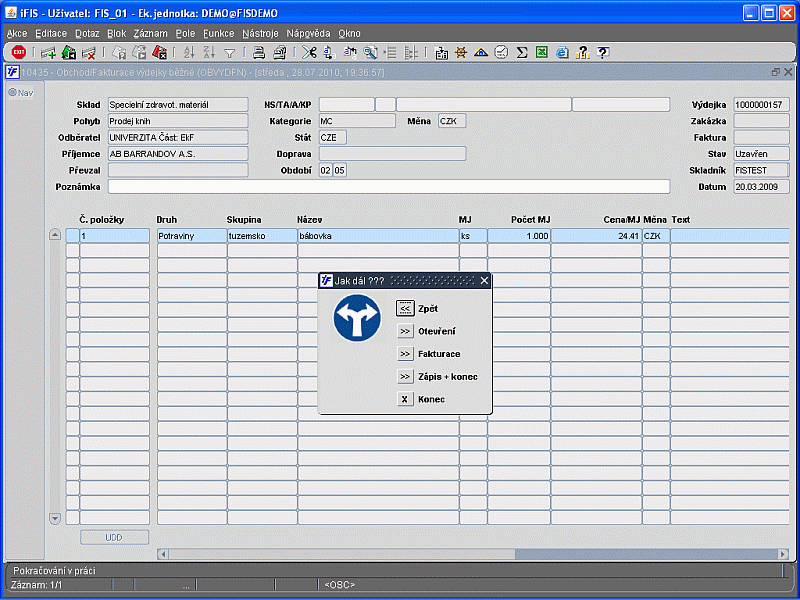Click the green Excel export icon

[541, 53]
